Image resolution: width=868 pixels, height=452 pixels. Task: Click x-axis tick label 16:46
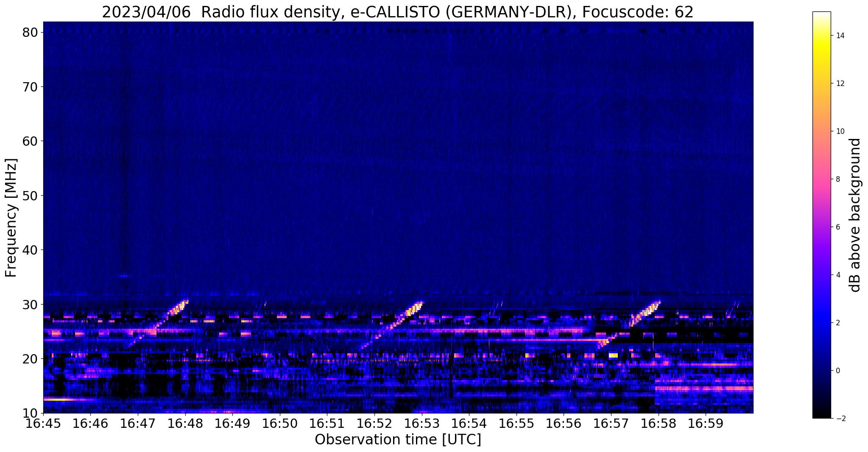click(90, 424)
